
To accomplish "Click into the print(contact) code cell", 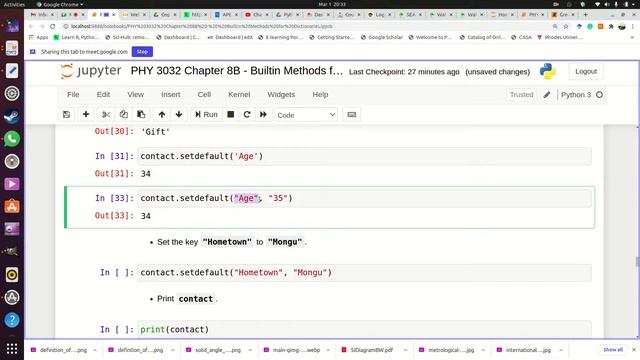I will tap(364, 329).
